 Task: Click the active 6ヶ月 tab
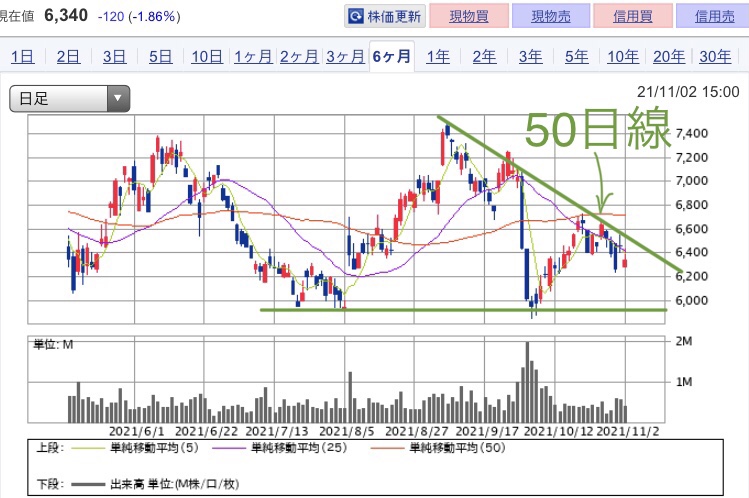point(392,57)
